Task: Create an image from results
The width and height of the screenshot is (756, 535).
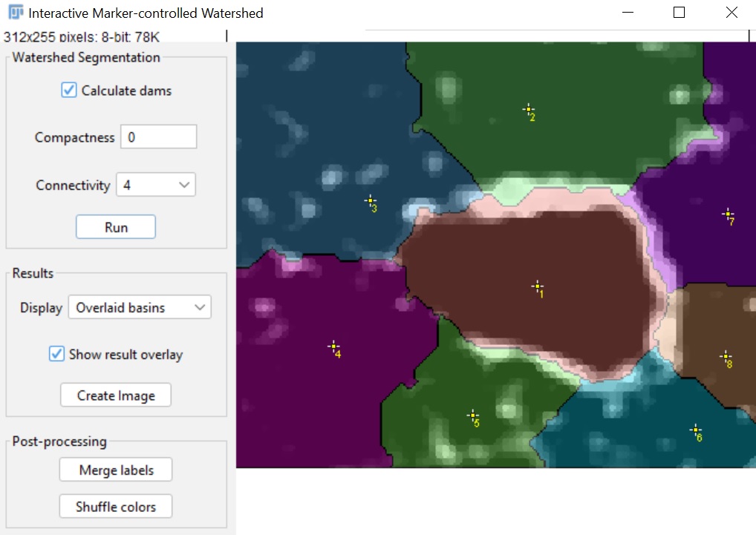Action: 115,395
